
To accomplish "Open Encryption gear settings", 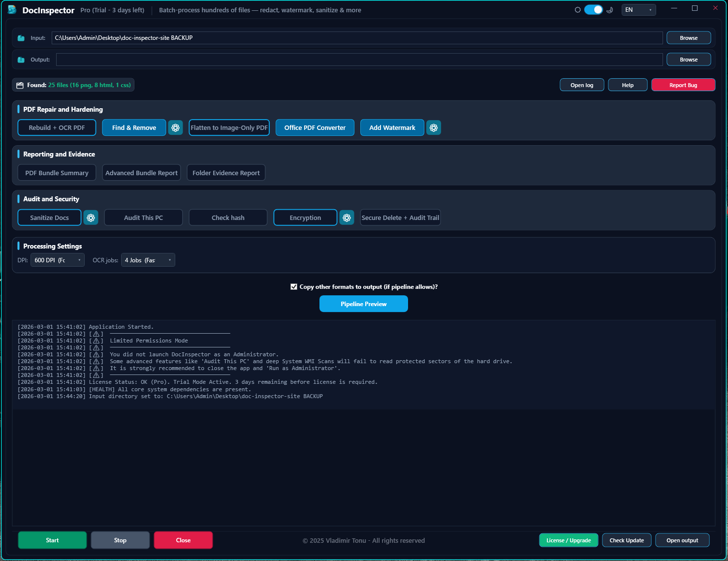I will point(347,218).
